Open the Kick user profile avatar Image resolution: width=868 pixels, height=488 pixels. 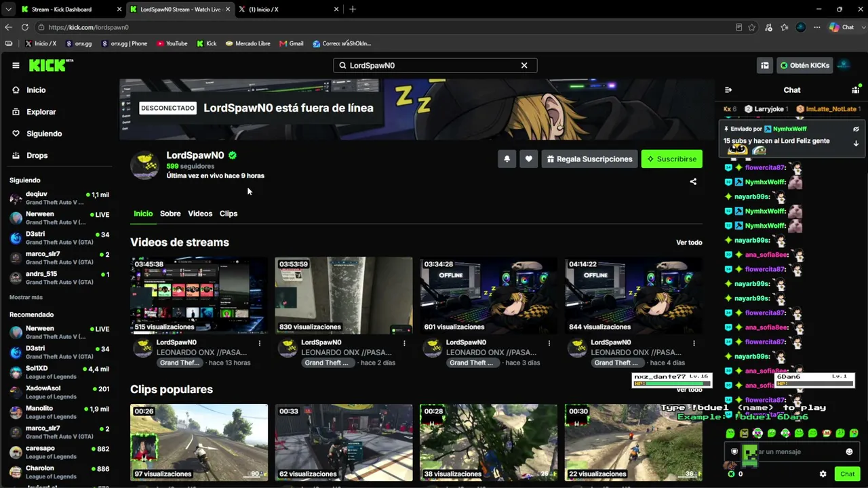pos(844,65)
